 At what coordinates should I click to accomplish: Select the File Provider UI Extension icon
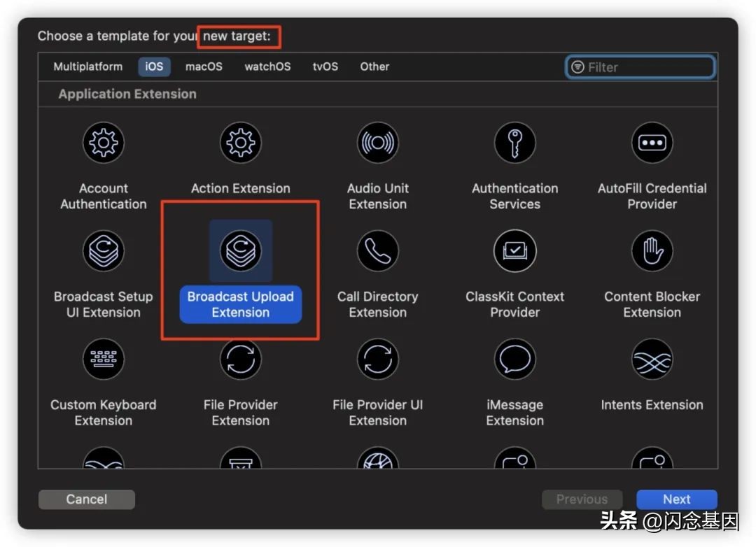pos(377,359)
